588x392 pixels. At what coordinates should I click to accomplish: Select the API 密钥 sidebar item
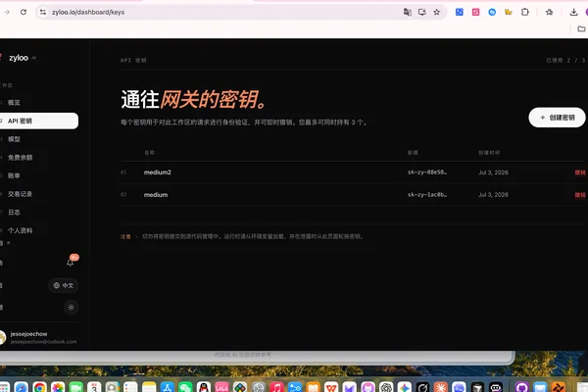pos(38,121)
